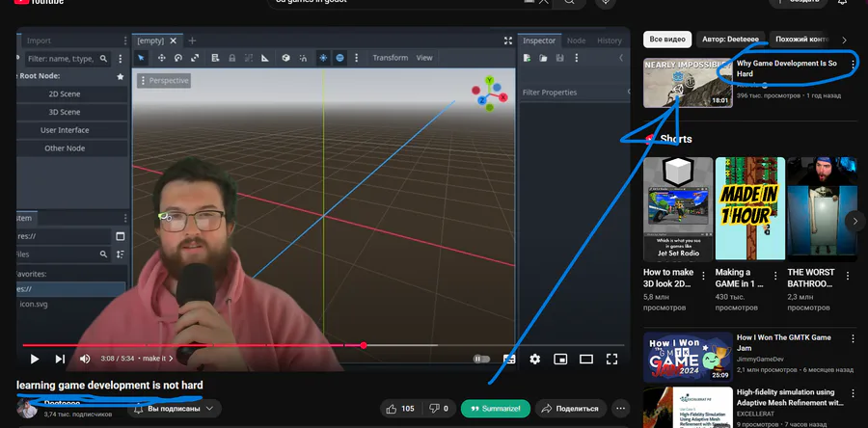Toggle subtitles in the YouTube player
868x428 pixels.
pos(508,359)
